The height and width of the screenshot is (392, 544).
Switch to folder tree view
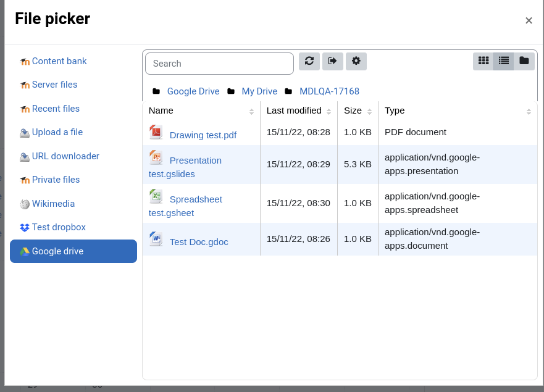pos(524,61)
